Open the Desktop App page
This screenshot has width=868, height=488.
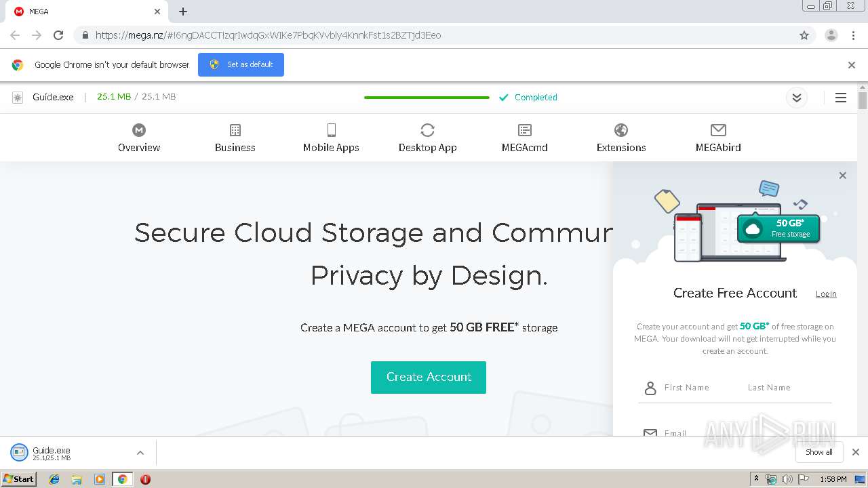[x=427, y=138]
